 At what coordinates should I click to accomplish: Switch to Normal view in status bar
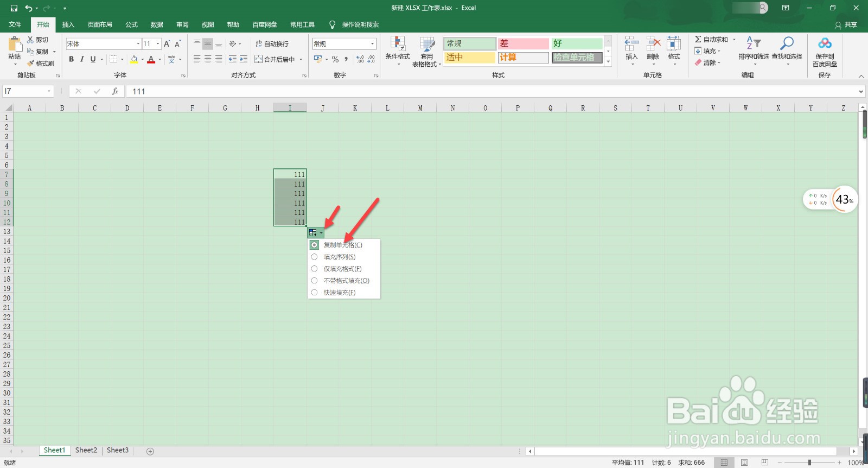(x=724, y=463)
